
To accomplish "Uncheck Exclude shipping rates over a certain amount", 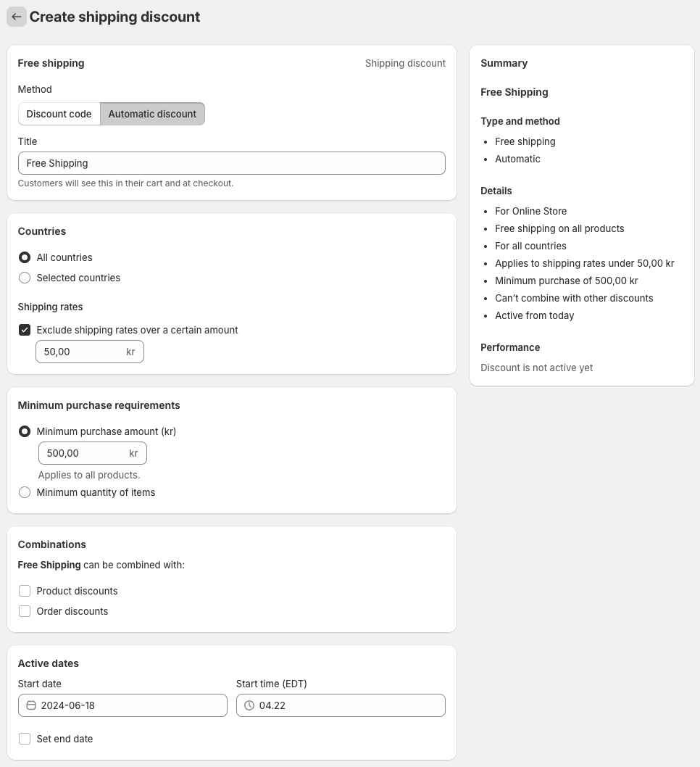I will 25,330.
